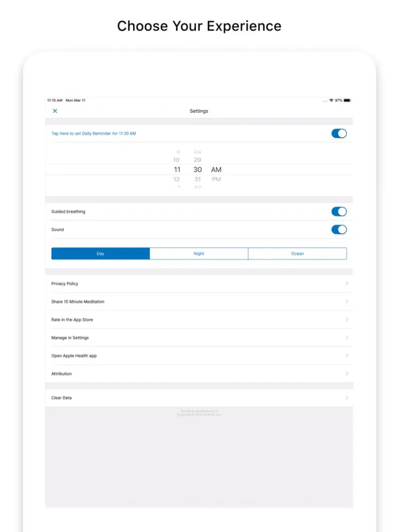Tap Open Apple Health app
The width and height of the screenshot is (399, 532).
(x=199, y=355)
